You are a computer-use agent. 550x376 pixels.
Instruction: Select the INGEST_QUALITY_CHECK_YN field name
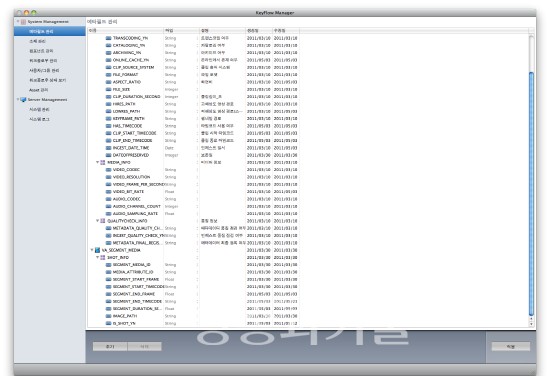(139, 236)
